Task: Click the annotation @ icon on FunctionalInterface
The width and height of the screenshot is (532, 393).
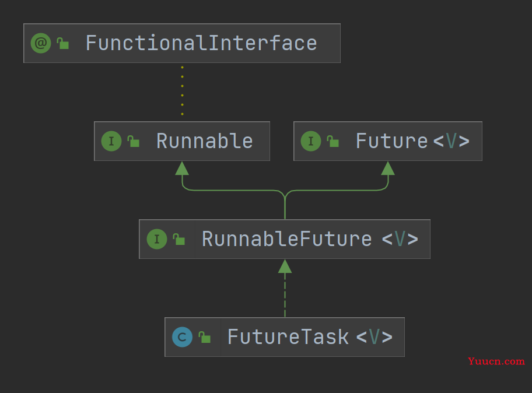Action: [x=41, y=43]
